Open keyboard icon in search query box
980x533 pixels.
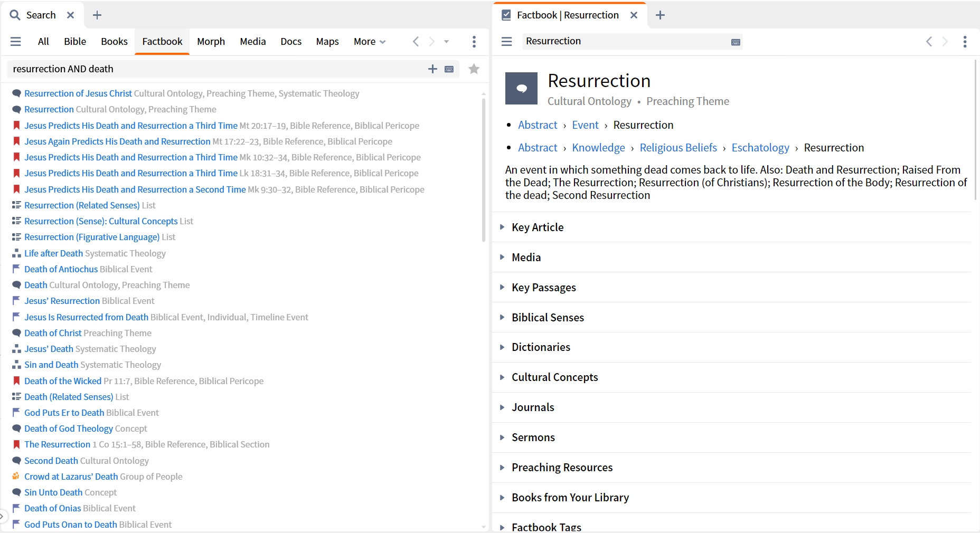(449, 69)
